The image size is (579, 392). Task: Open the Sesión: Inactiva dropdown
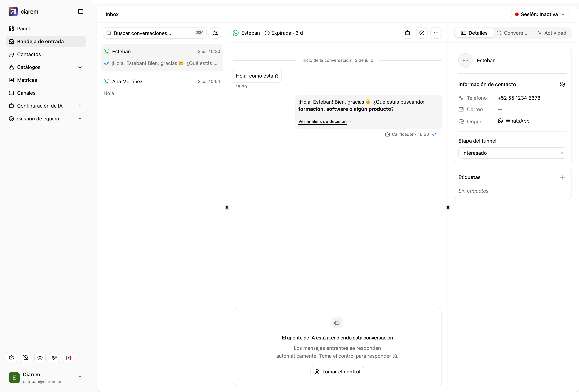[x=540, y=14]
